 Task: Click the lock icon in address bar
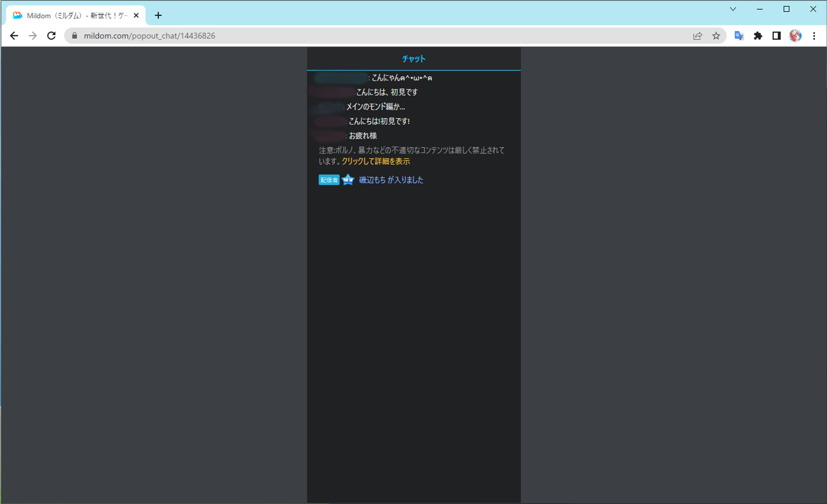(x=74, y=36)
